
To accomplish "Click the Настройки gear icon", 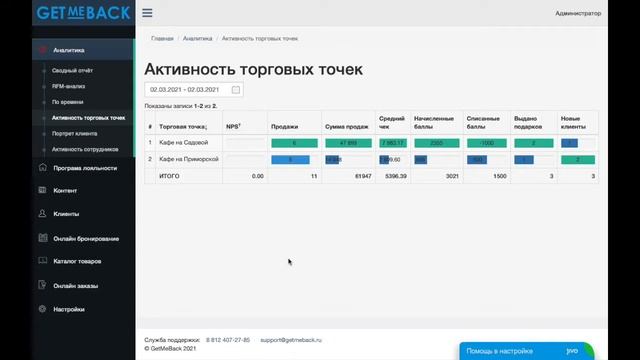I will pos(42,309).
